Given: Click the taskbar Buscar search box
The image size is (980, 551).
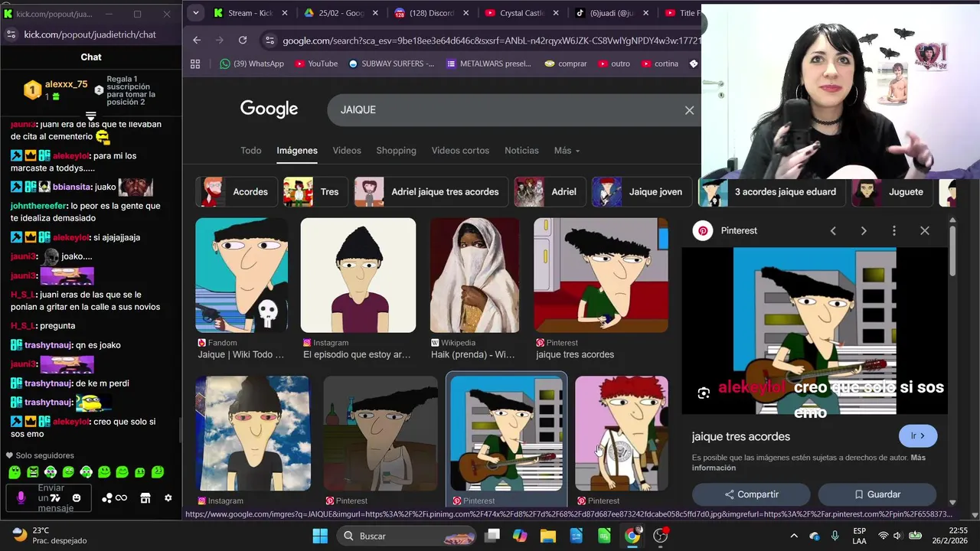Looking at the screenshot, I should (x=406, y=536).
